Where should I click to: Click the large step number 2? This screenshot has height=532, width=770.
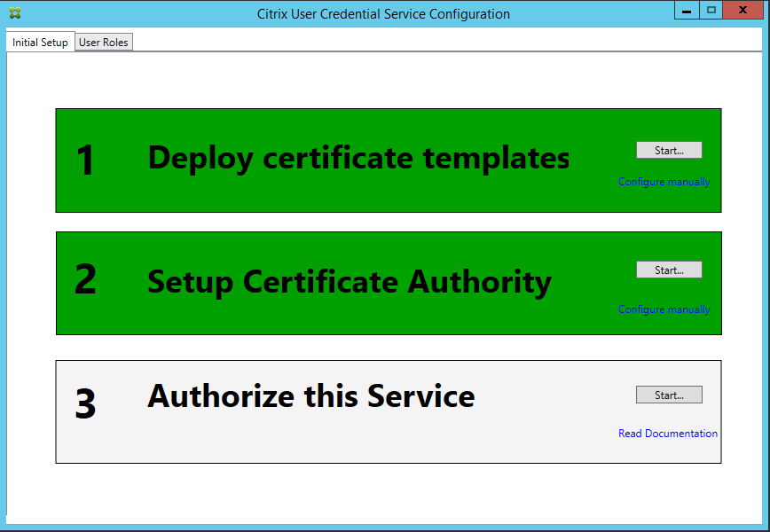[85, 279]
